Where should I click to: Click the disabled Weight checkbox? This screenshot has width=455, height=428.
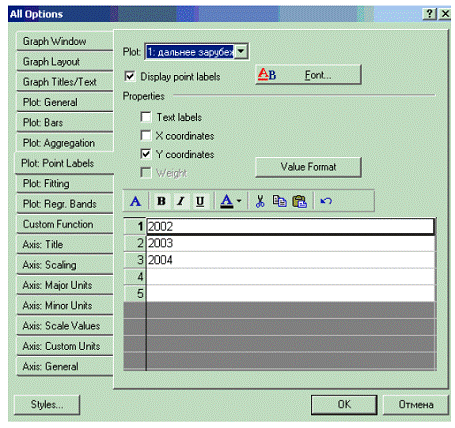point(146,173)
